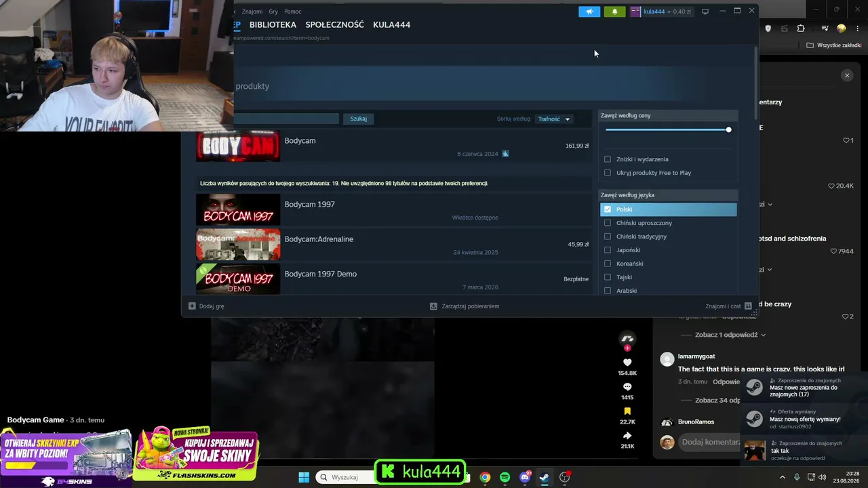Image resolution: width=868 pixels, height=488 pixels.
Task: Open the Bodycam game thumbnail
Action: [x=238, y=146]
